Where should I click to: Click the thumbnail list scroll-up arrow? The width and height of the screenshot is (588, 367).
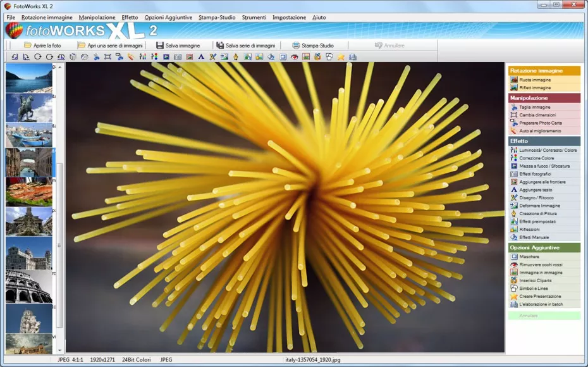60,67
